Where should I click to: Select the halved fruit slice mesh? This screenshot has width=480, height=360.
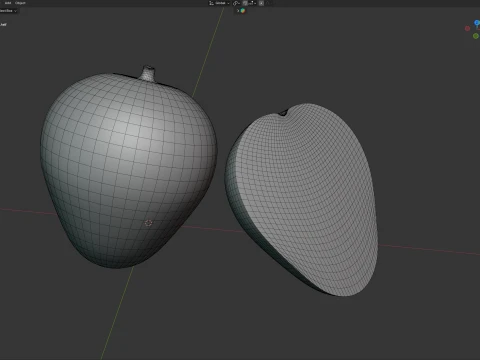coord(302,200)
